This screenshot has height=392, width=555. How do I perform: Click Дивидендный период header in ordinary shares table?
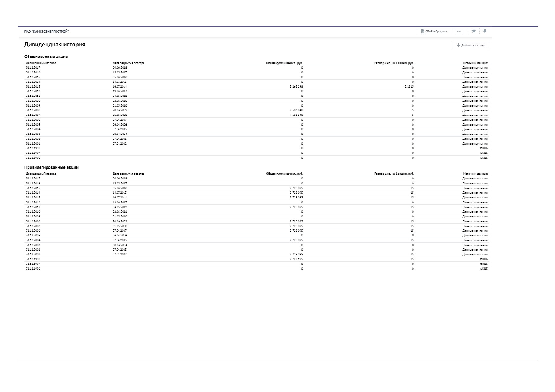click(x=41, y=63)
